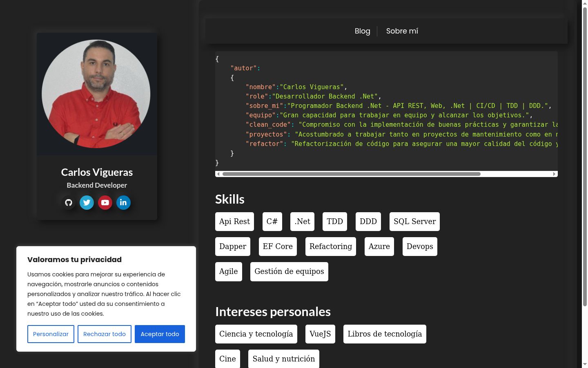Image resolution: width=588 pixels, height=368 pixels.
Task: Click the Azure skill tag
Action: click(x=379, y=247)
